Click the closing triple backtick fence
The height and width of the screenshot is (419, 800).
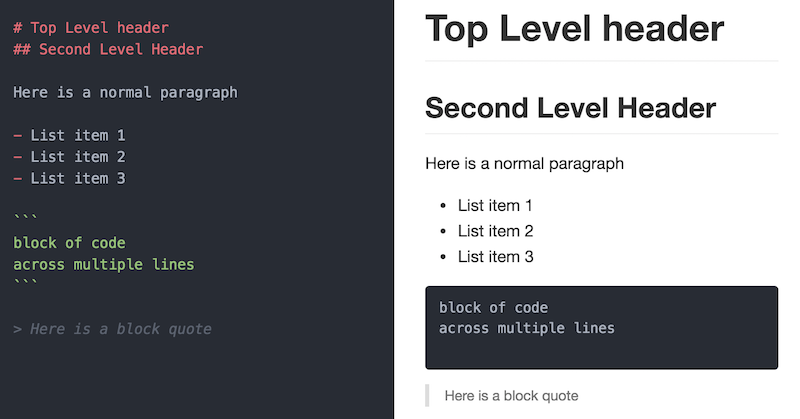(25, 282)
